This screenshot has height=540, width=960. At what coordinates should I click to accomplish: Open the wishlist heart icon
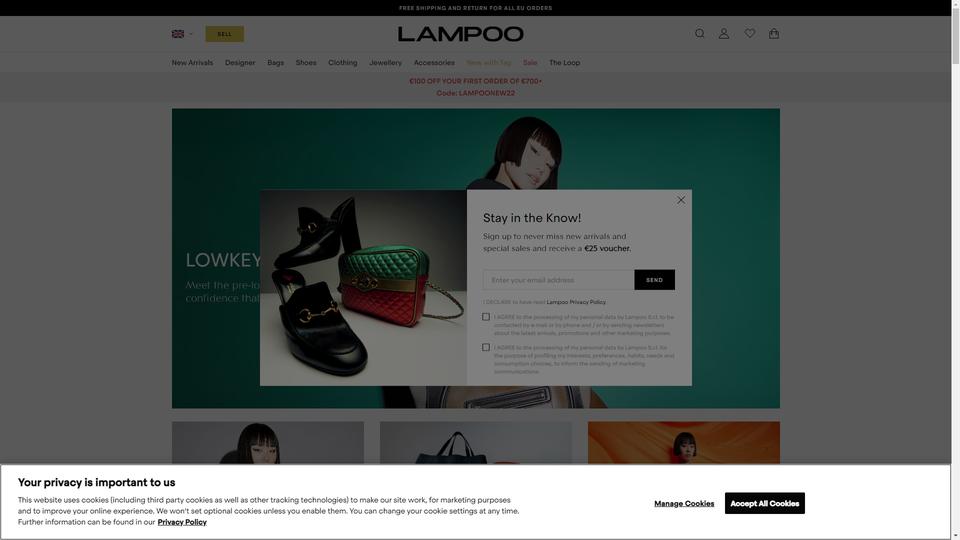[x=749, y=34]
